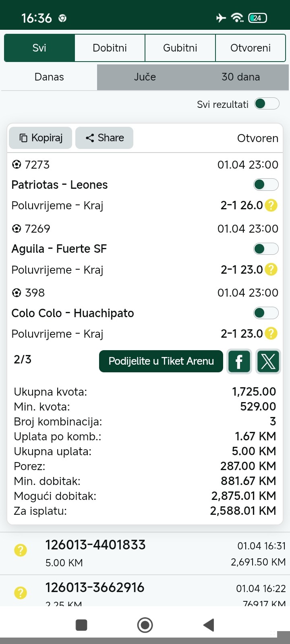Toggle the Patriotas - Leones match switch
This screenshot has height=644, width=290.
[266, 185]
